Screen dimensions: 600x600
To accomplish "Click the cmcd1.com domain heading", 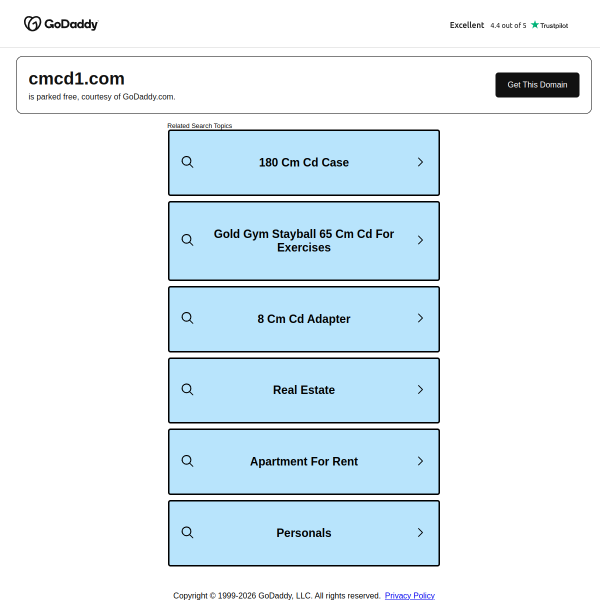I will 77,79.
